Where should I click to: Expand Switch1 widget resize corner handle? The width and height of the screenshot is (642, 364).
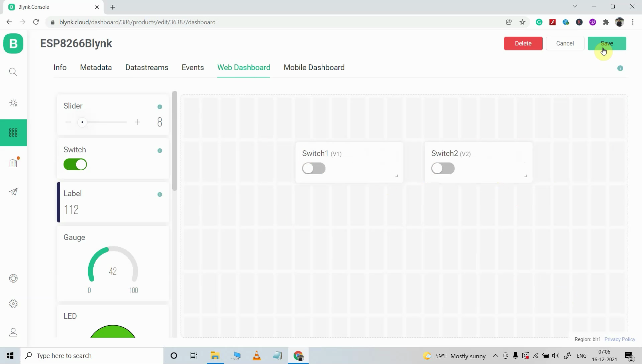pos(397,176)
